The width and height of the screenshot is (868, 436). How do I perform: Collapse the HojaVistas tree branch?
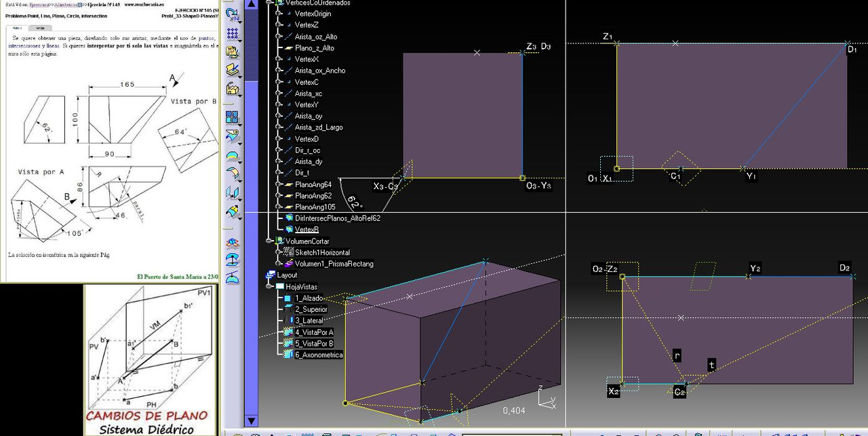pos(269,287)
